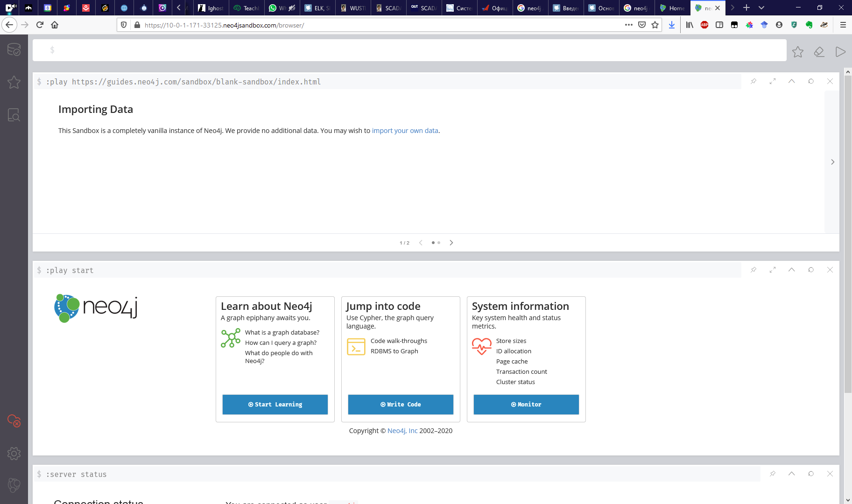Open the About Neo4j sidebar icon
The height and width of the screenshot is (504, 852).
point(14,485)
